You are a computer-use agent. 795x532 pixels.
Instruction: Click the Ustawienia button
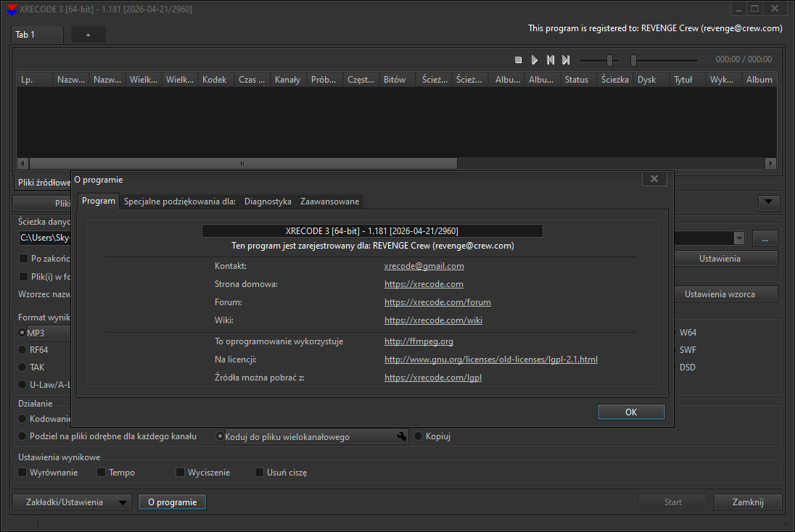(725, 259)
